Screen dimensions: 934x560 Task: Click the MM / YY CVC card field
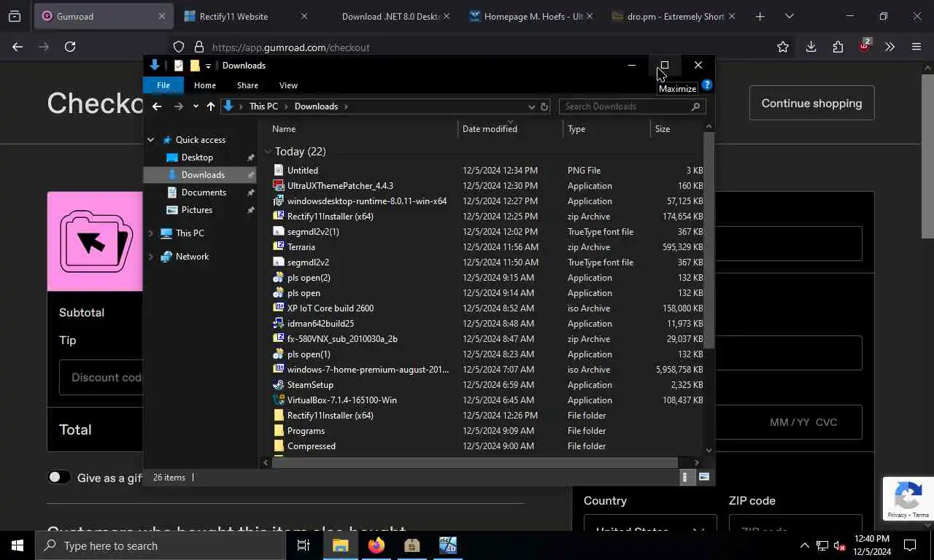[x=803, y=422]
